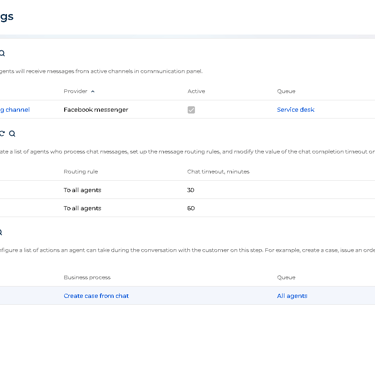Screen dimensions: 375x366
Task: Select the Facebook messenger provider cell
Action: click(96, 110)
